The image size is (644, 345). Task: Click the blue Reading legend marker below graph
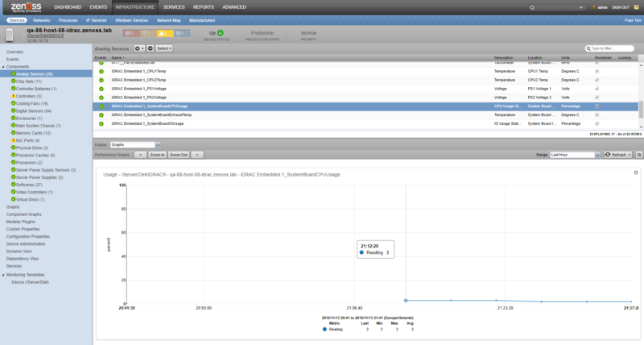click(324, 330)
